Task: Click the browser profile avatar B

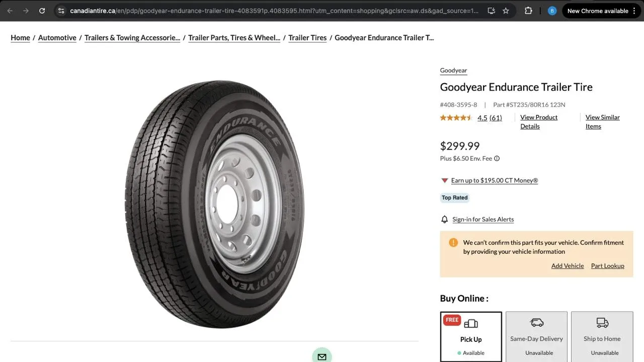Action: tap(552, 10)
